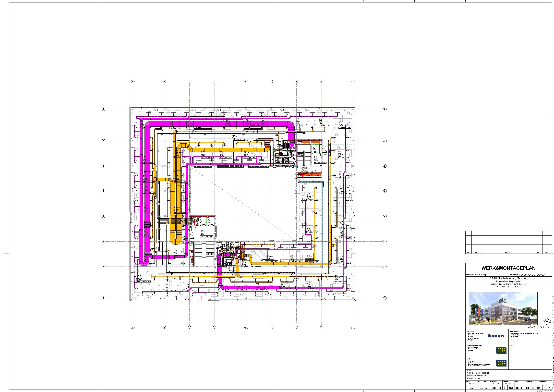Click grid bubble A above the floor plan
Image resolution: width=554 pixels, height=392 pixels.
tap(133, 82)
